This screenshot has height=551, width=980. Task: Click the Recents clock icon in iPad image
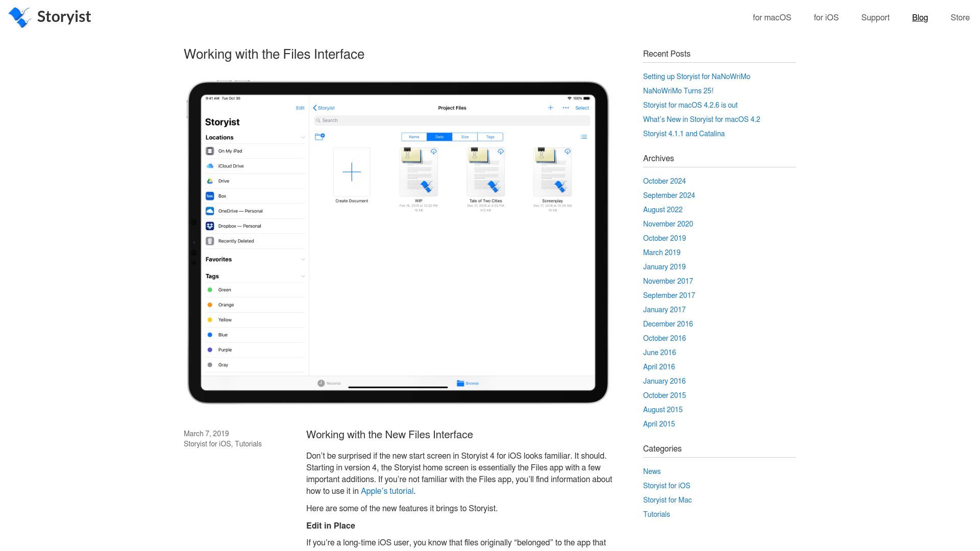[x=321, y=383]
